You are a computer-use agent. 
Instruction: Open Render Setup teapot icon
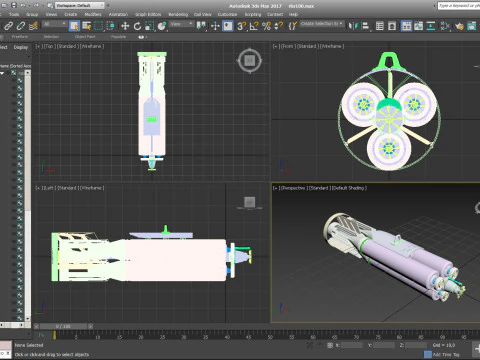pos(459,26)
